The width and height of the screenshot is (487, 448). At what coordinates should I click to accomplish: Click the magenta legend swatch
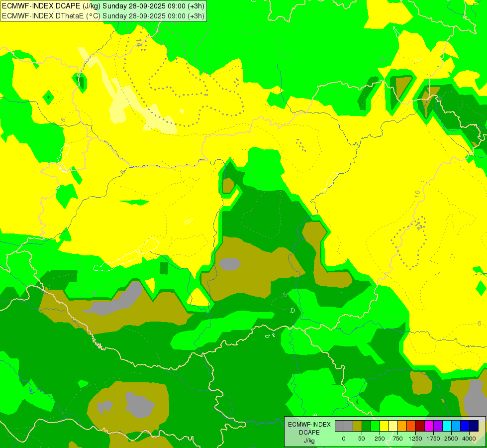coord(429,426)
